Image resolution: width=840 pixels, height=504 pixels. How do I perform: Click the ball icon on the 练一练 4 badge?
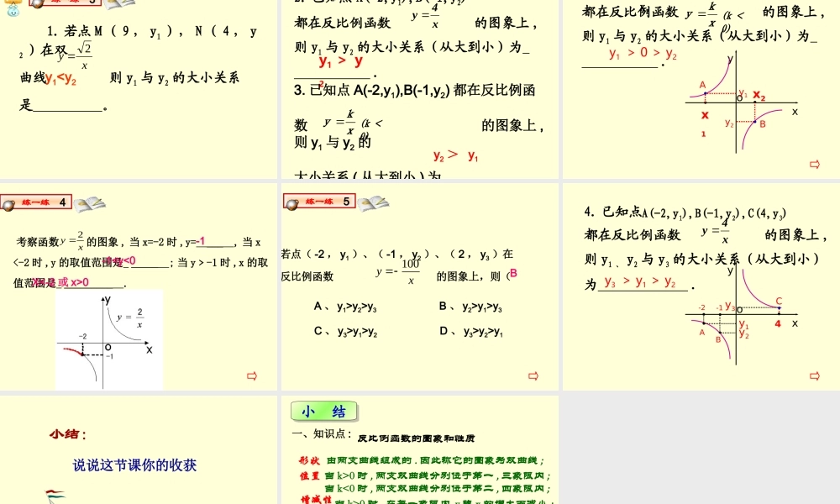[8, 205]
